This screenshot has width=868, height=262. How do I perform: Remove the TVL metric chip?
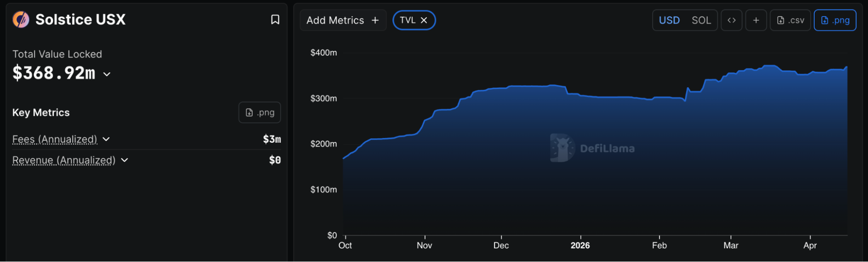(x=424, y=20)
